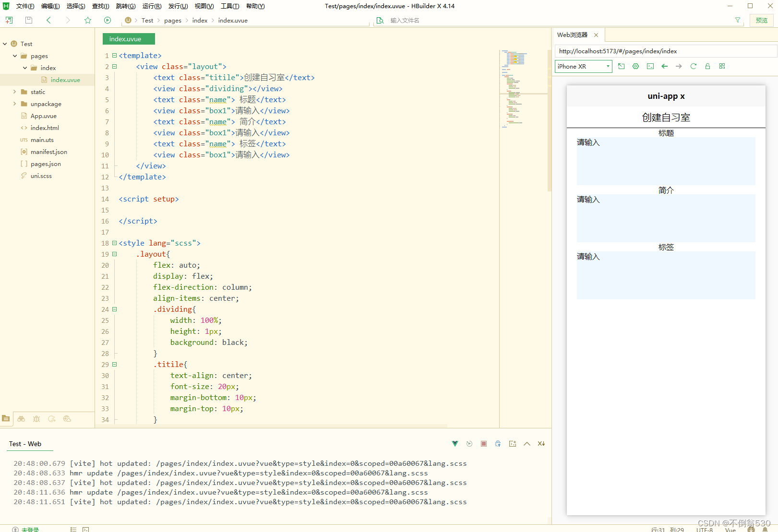Image resolution: width=778 pixels, height=532 pixels.
Task: Click the browser URL address field
Action: [666, 51]
